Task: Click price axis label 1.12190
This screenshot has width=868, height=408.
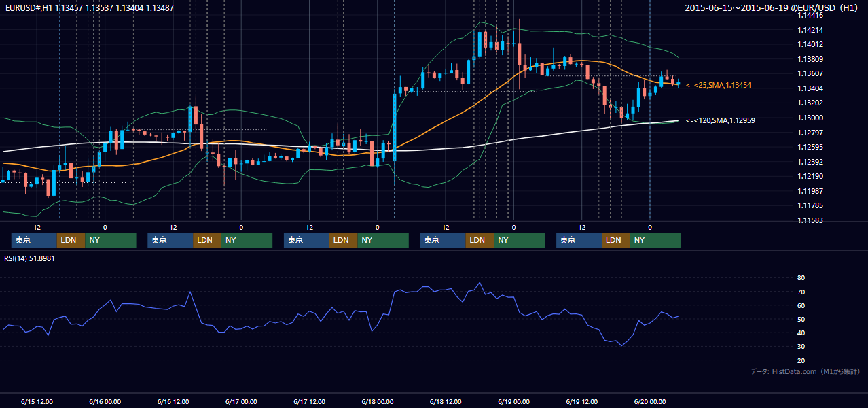Action: pos(810,176)
